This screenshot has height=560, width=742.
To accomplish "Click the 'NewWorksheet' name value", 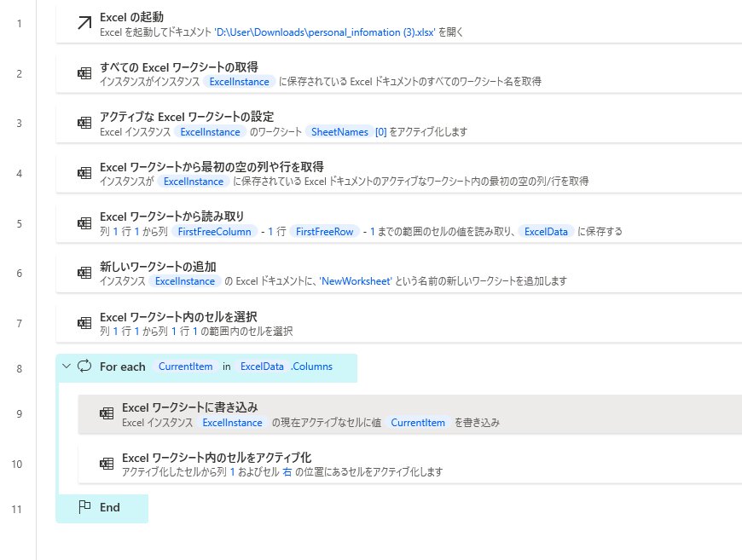I will 356,281.
